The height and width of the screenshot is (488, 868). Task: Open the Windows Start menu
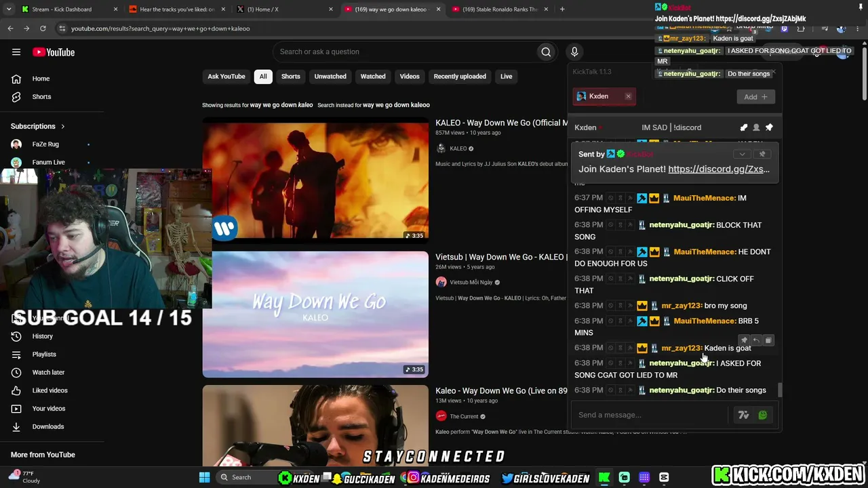click(204, 477)
